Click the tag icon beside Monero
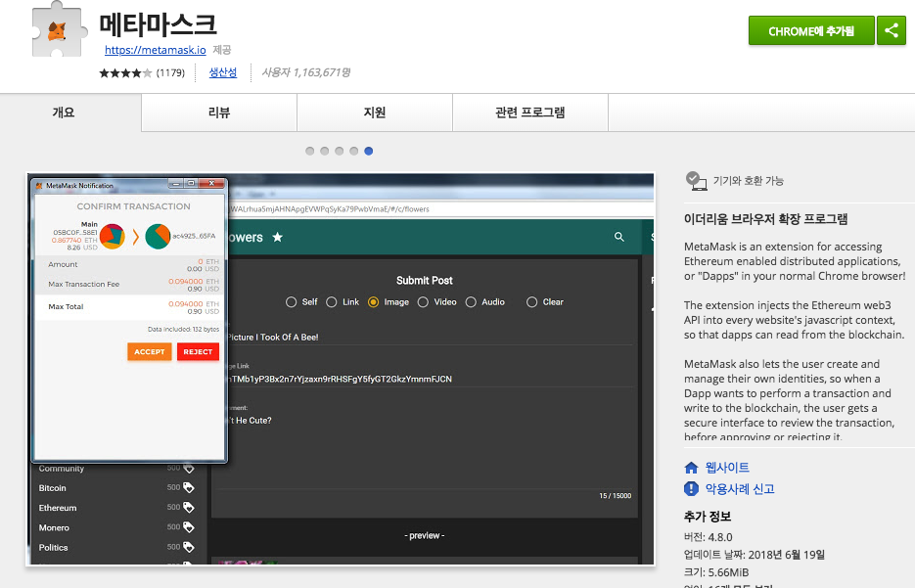This screenshot has width=915, height=588. coord(189,527)
